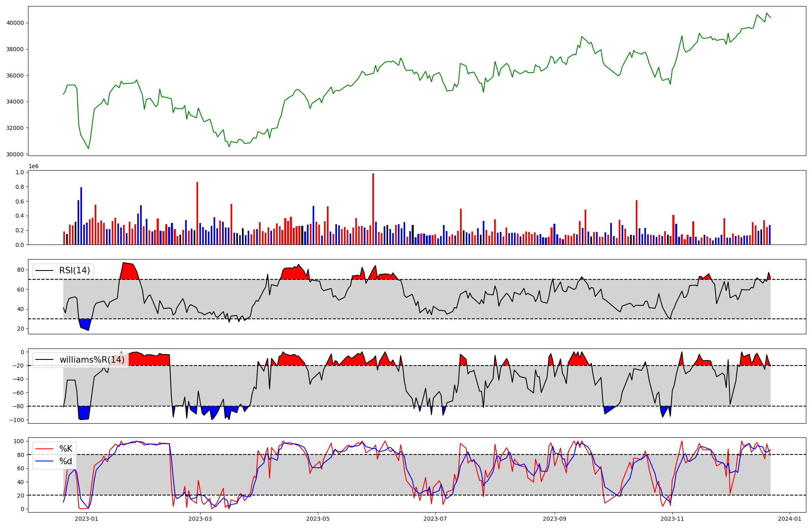This screenshot has height=528, width=812.
Task: Click the 2024-01 date tick label
Action: (789, 519)
